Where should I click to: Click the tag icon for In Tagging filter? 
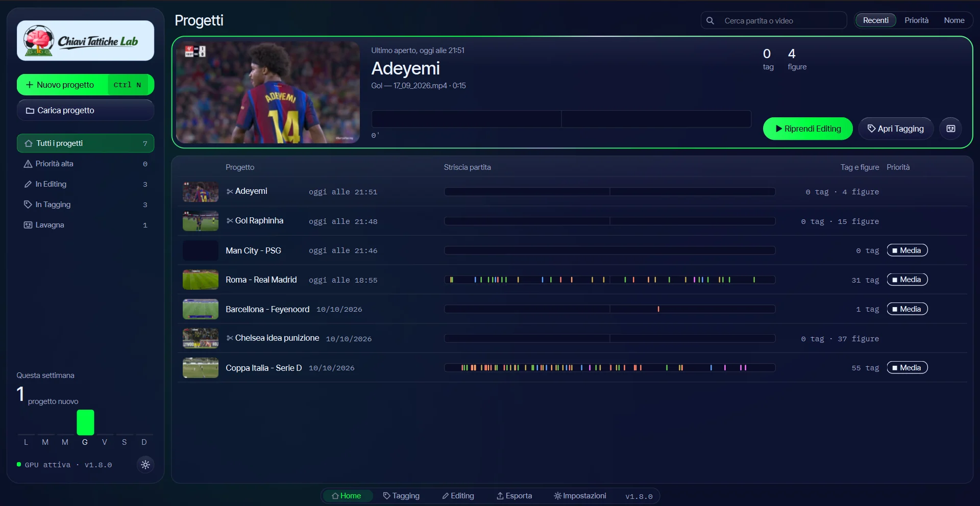[28, 205]
